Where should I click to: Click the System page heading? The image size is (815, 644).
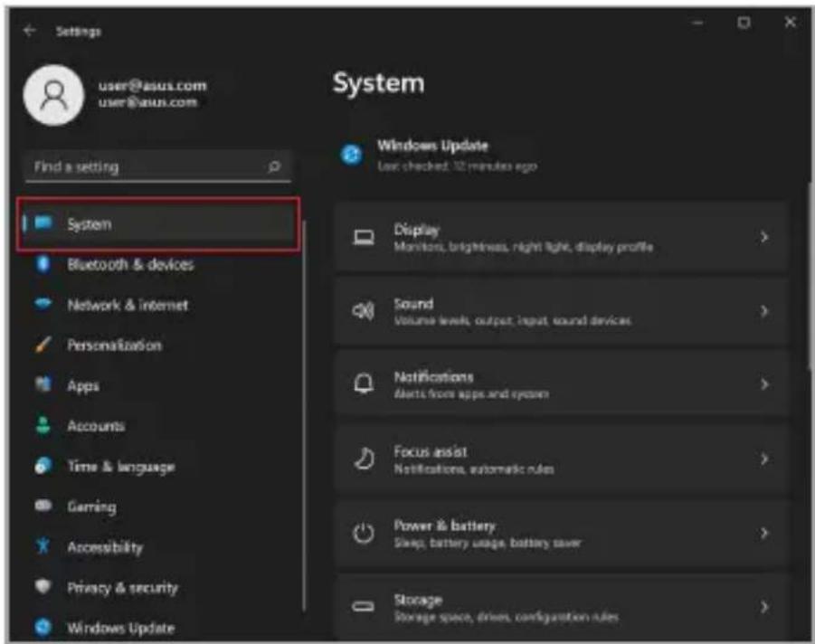(x=378, y=84)
